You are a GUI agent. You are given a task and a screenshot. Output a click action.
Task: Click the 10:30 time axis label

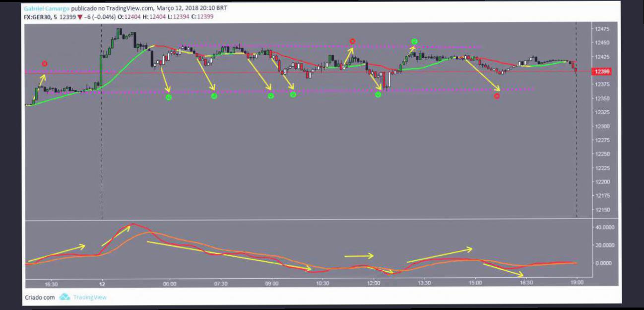(322, 283)
